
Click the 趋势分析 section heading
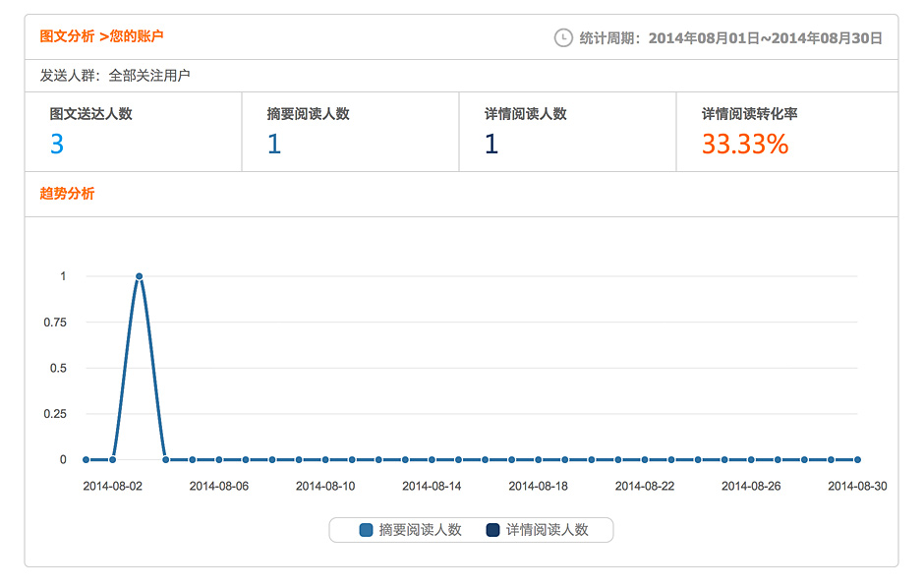coord(67,194)
